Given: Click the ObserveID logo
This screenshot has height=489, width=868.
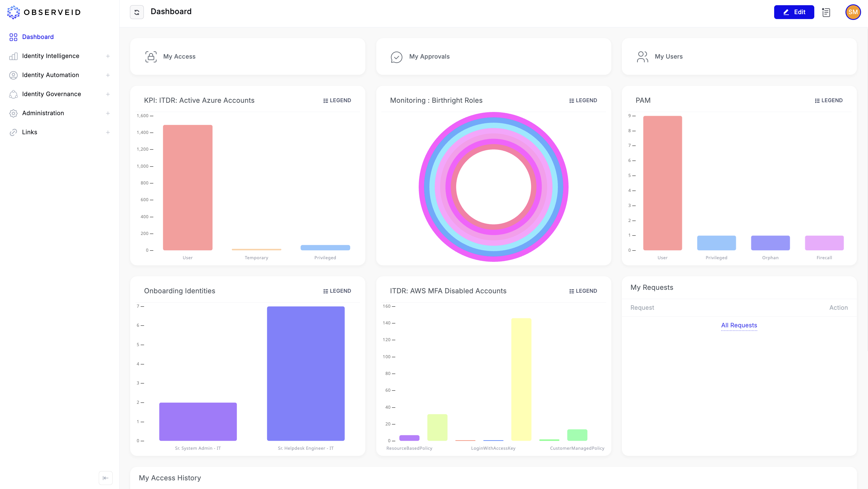Looking at the screenshot, I should [x=44, y=12].
